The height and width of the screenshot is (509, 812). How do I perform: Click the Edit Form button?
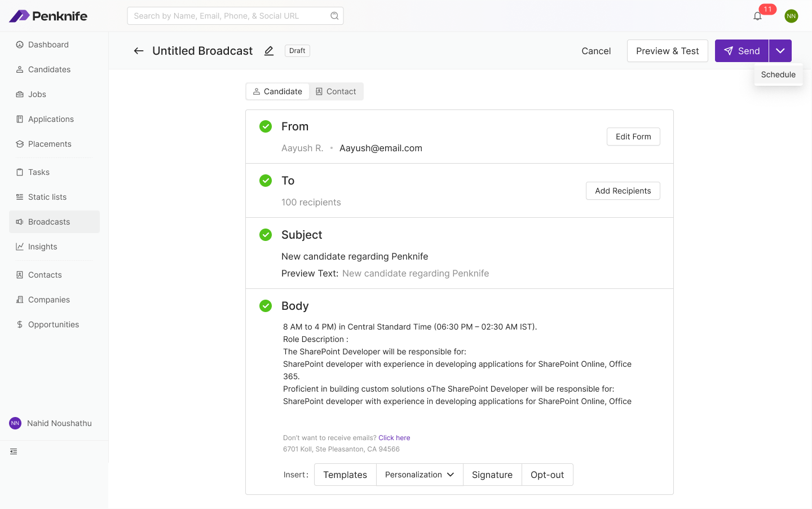click(x=633, y=137)
